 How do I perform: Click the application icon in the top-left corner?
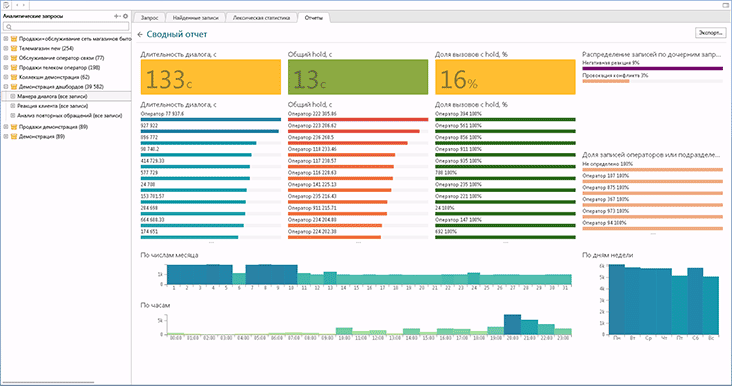point(5,5)
